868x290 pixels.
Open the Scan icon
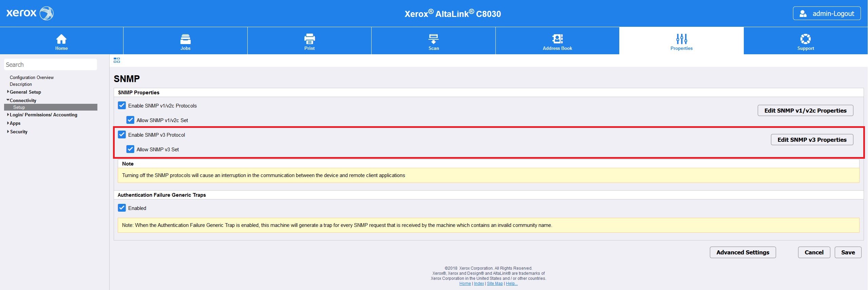pos(433,39)
